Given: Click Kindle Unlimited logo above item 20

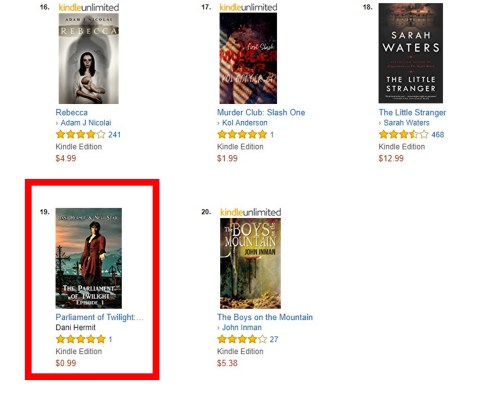Looking at the screenshot, I should tap(251, 212).
